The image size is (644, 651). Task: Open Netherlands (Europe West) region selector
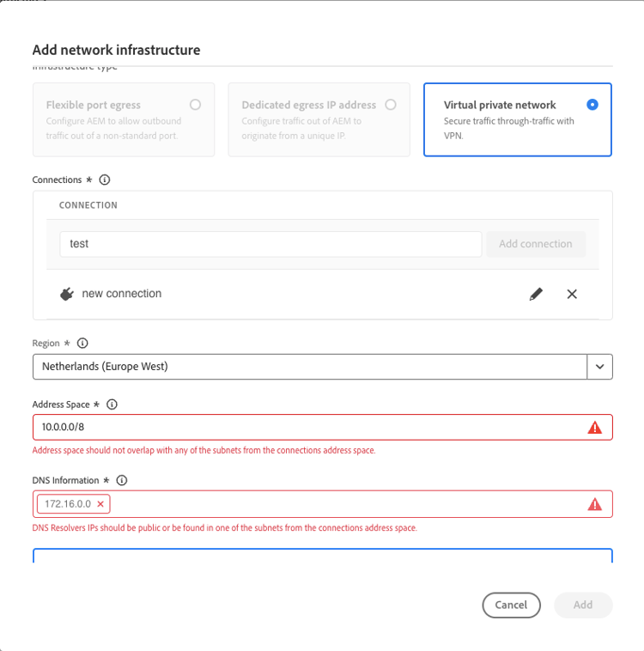(x=309, y=367)
